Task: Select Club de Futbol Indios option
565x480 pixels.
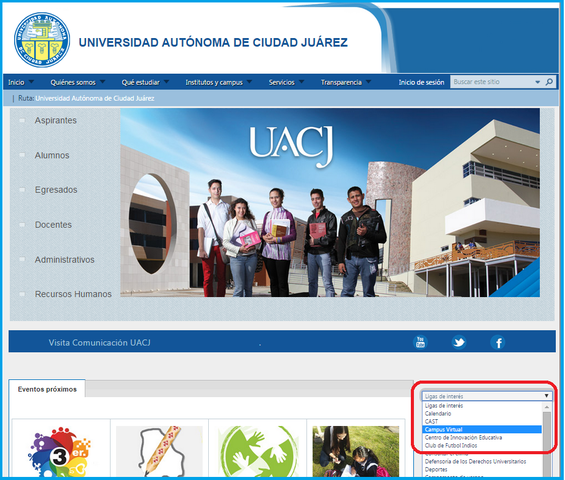Action: 482,445
